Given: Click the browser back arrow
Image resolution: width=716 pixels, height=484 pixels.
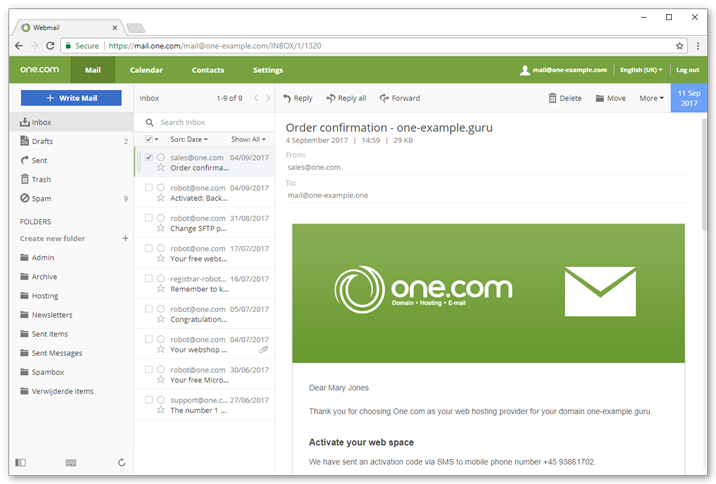Looking at the screenshot, I should coord(19,46).
